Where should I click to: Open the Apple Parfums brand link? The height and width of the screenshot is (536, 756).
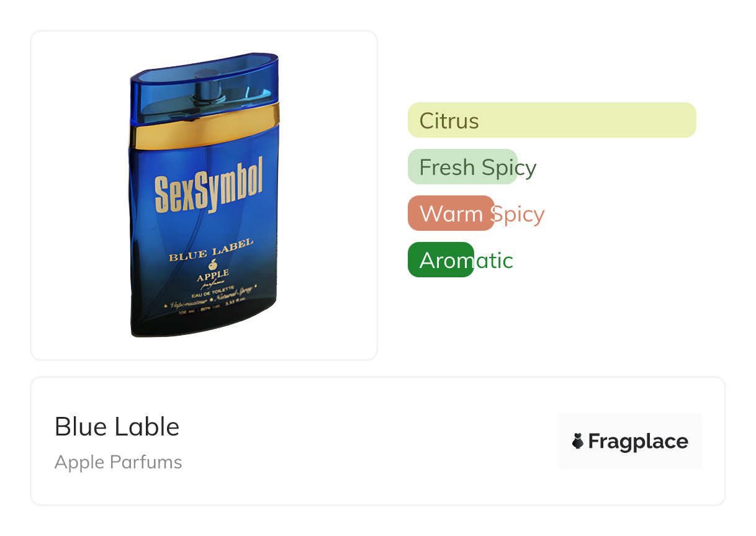118,462
